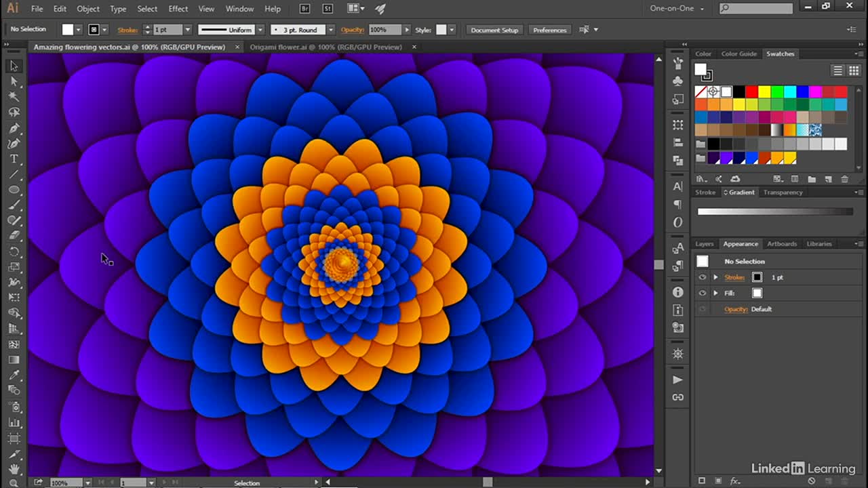
Task: Open the arrange documents dropdown
Action: pyautogui.click(x=355, y=9)
